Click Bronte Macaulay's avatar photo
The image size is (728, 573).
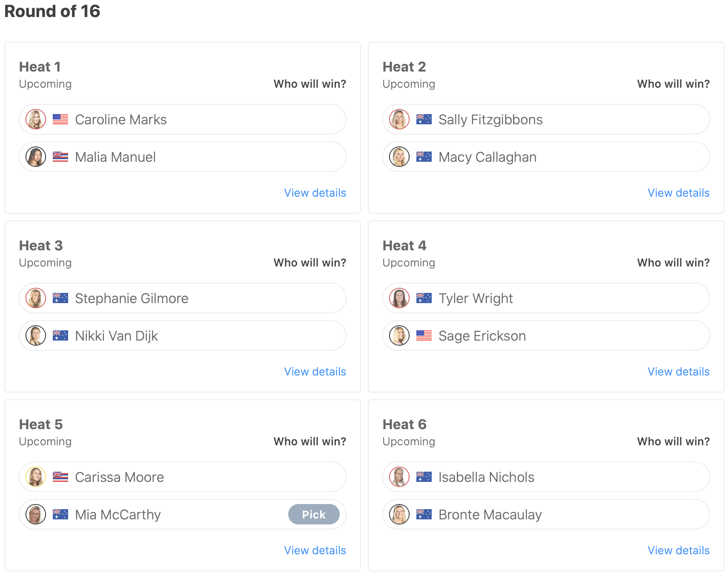pos(399,514)
